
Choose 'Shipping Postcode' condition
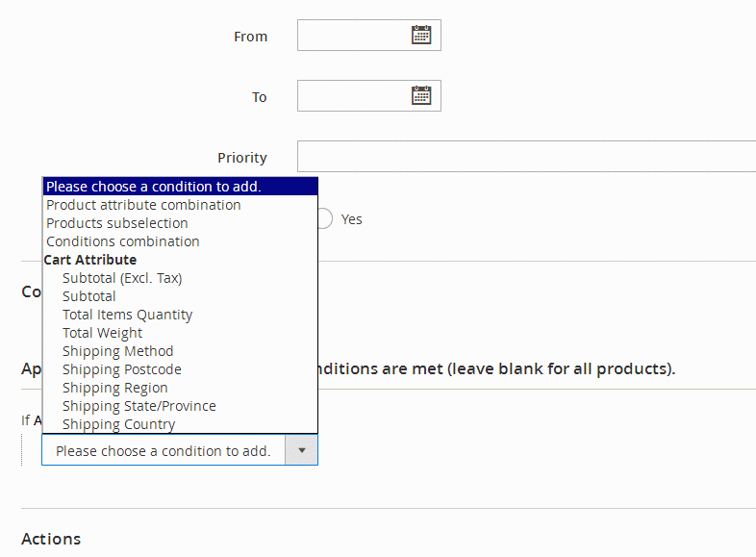tap(121, 369)
